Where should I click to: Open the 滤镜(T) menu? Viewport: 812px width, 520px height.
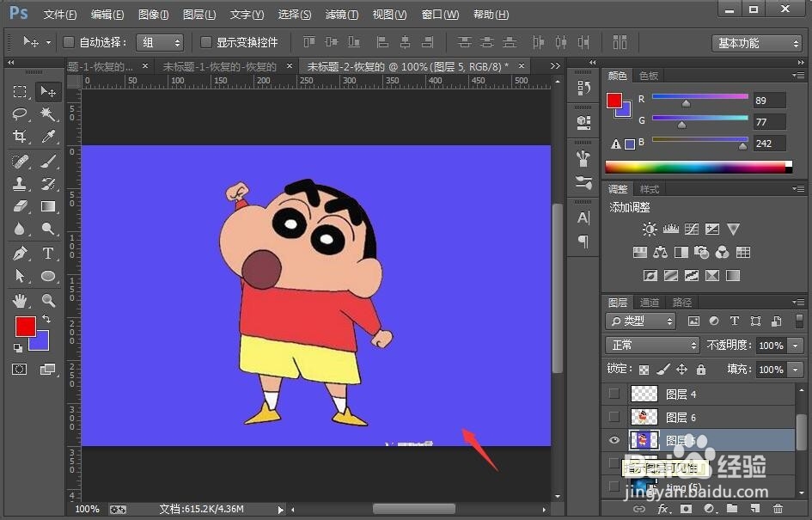(x=342, y=15)
